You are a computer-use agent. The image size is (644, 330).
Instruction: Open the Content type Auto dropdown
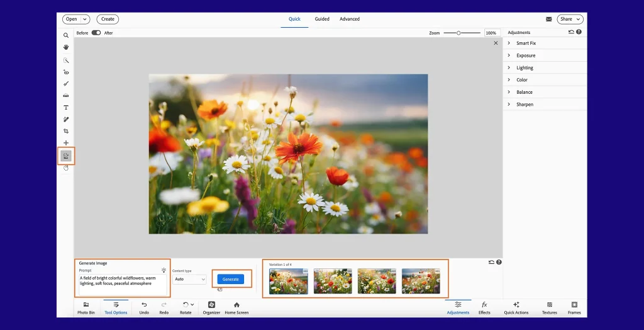click(x=189, y=279)
